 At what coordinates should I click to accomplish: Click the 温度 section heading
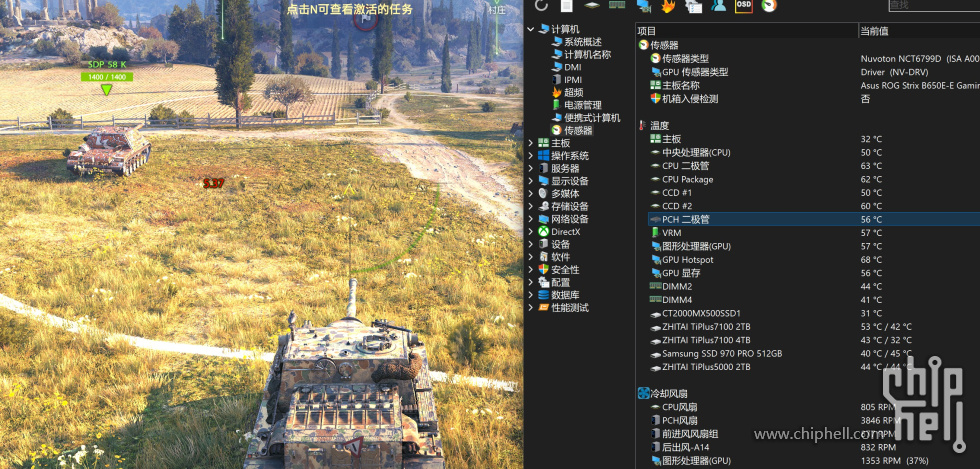click(x=659, y=126)
